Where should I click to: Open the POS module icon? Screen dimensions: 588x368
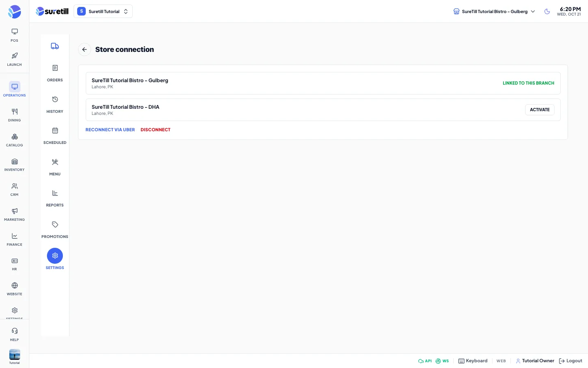14,35
